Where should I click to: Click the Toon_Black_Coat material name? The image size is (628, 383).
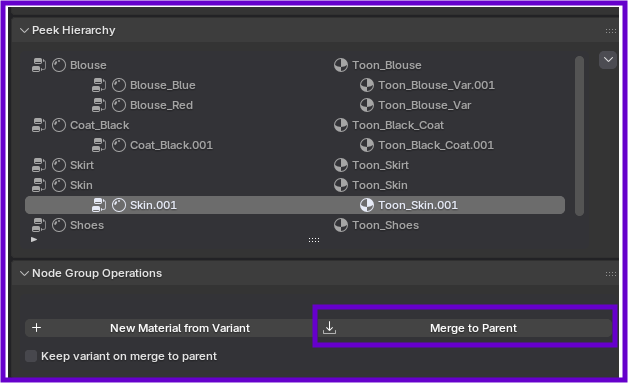(x=398, y=125)
